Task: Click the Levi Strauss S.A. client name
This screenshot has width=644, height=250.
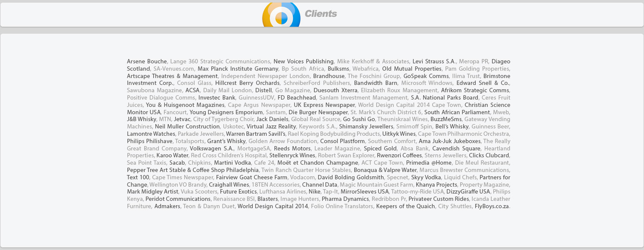Action: 433,62
